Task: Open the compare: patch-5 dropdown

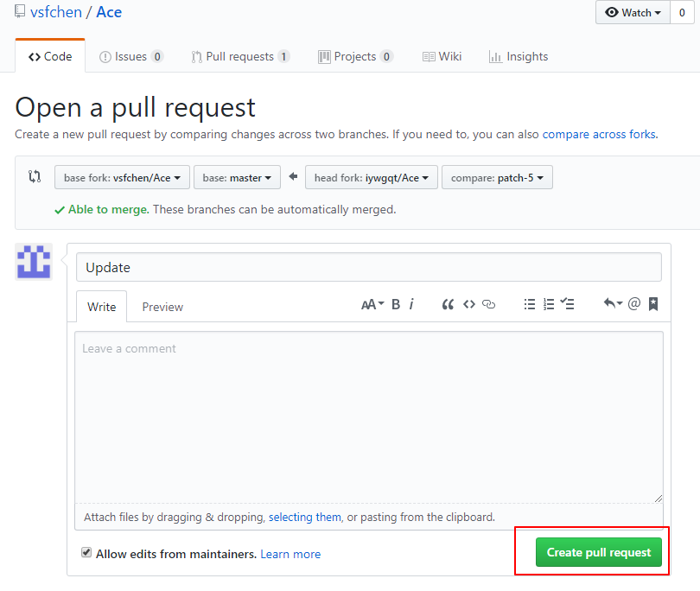Action: click(497, 178)
